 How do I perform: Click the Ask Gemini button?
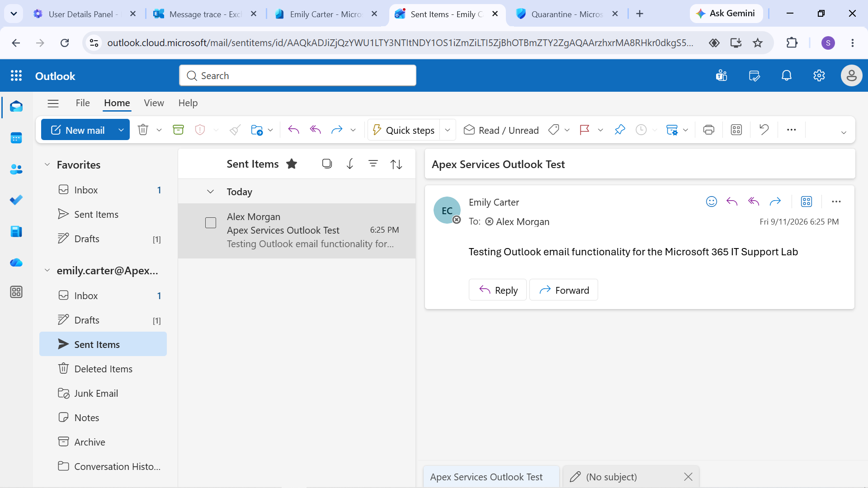click(x=726, y=14)
